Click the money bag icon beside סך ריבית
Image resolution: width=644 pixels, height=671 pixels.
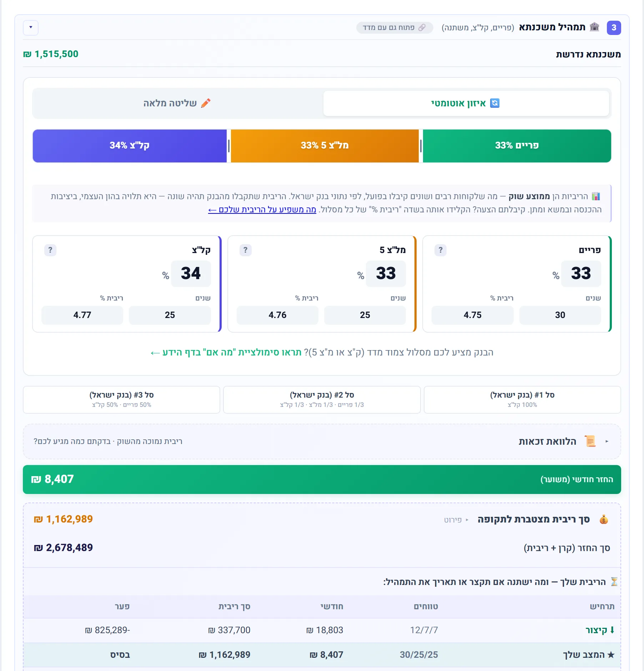[604, 519]
